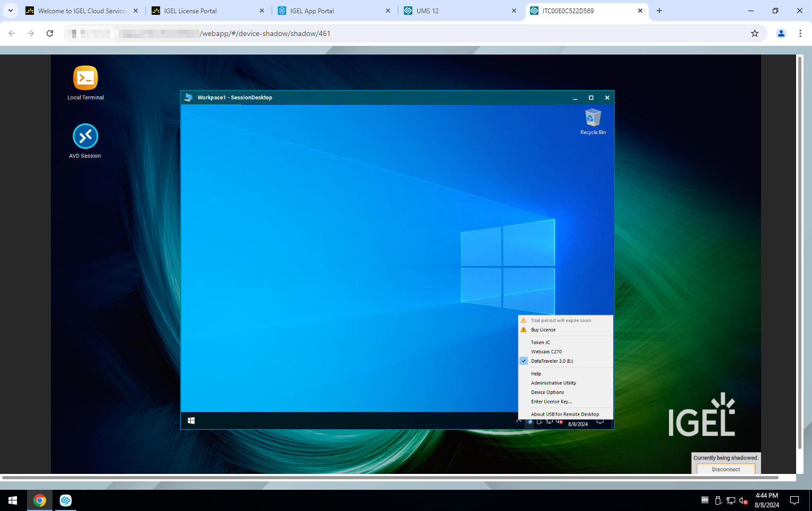Open the Chrome tab search dropdown
The image size is (812, 511).
(11, 11)
